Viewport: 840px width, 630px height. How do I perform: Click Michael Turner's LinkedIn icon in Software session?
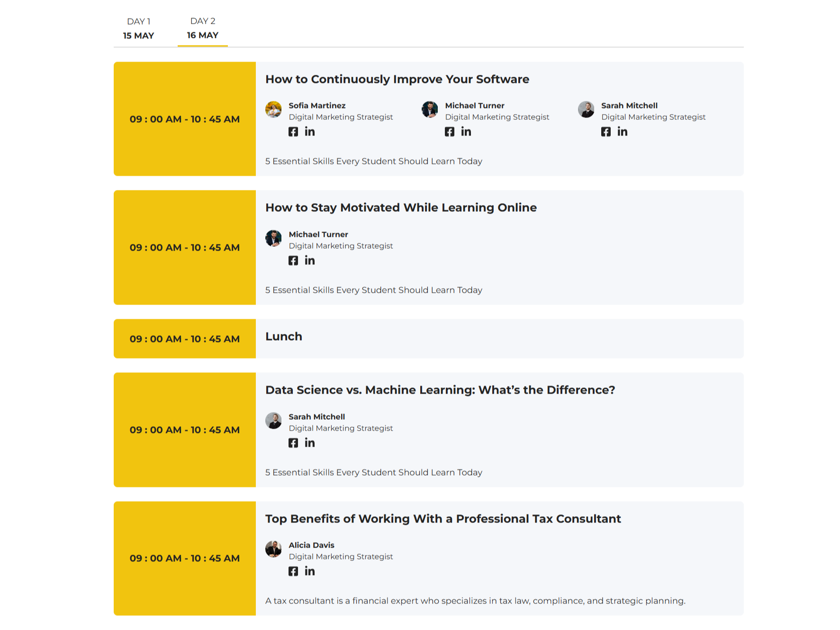(466, 132)
